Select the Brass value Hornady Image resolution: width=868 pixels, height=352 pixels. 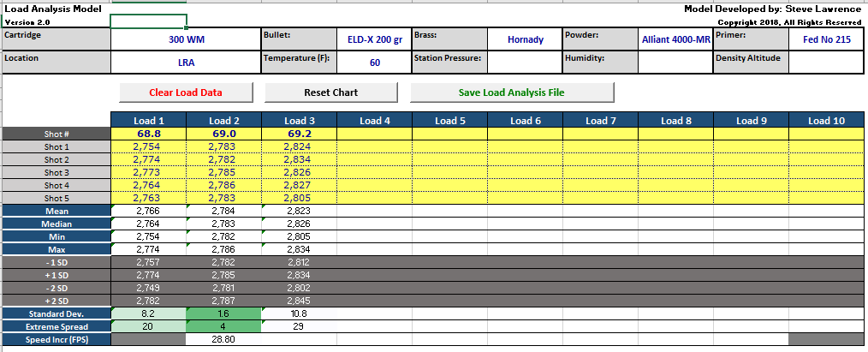[526, 39]
